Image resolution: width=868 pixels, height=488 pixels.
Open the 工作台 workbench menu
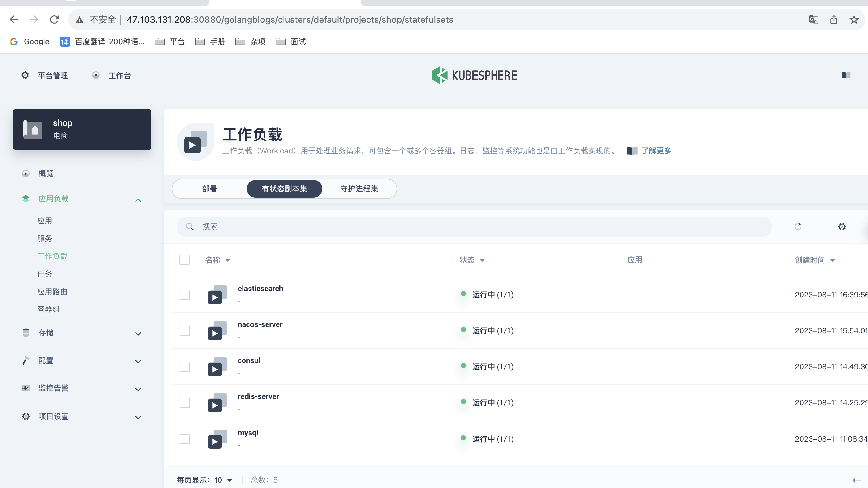(x=112, y=75)
